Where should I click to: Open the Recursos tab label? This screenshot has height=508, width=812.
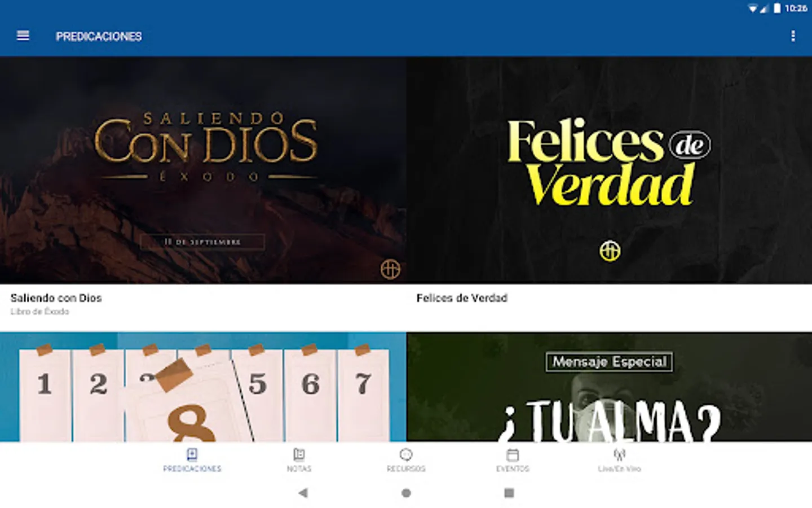point(406,468)
